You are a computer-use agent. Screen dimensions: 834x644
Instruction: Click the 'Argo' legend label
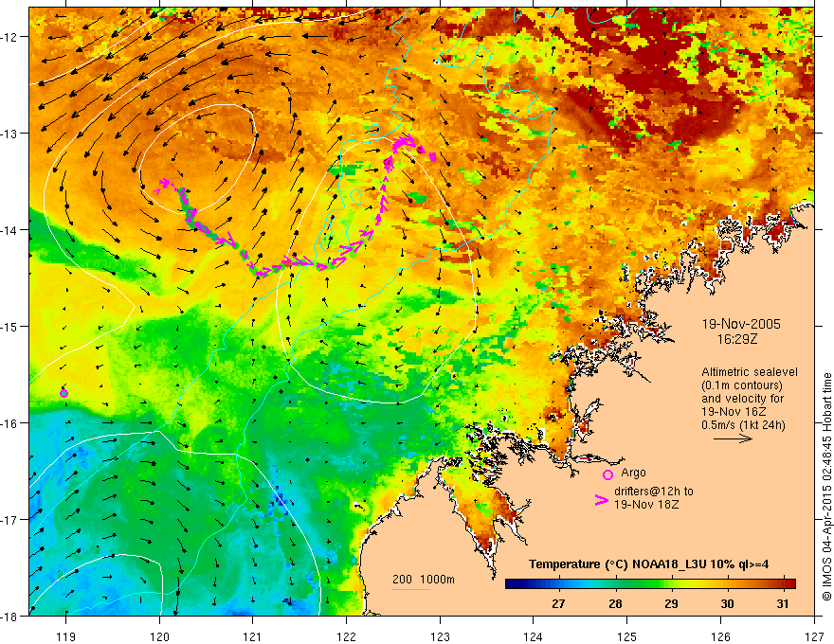tap(633, 473)
